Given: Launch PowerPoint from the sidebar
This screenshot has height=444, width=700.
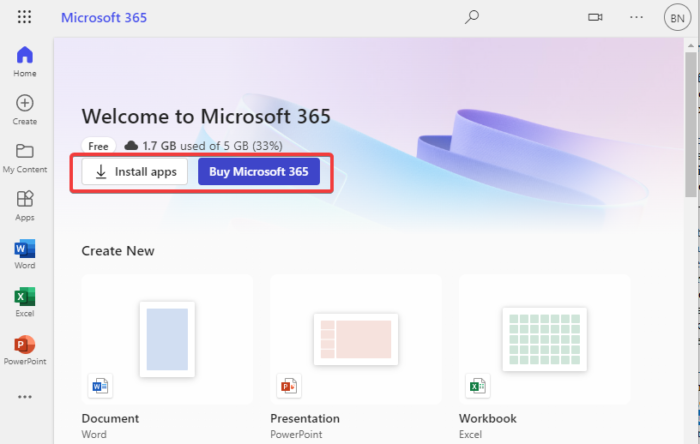Looking at the screenshot, I should tap(25, 344).
